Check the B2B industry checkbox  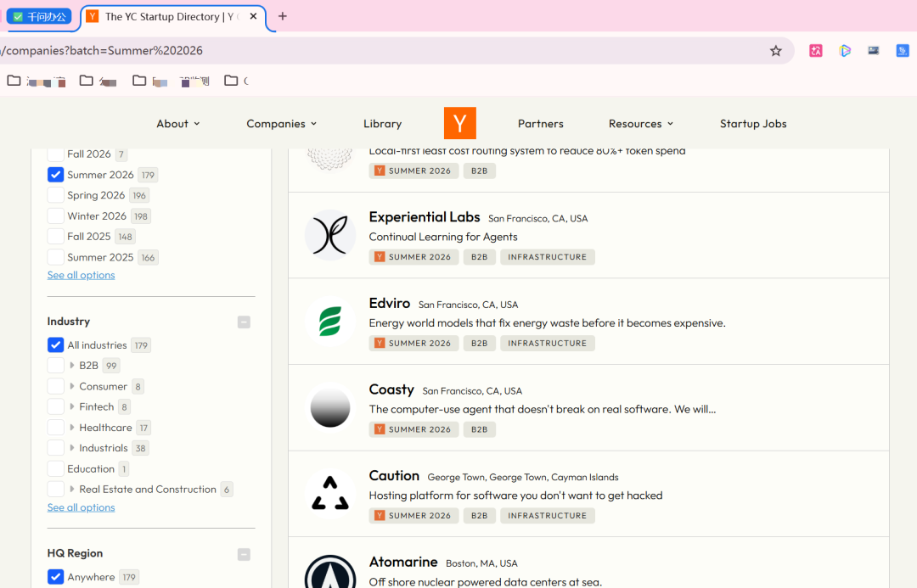point(55,366)
